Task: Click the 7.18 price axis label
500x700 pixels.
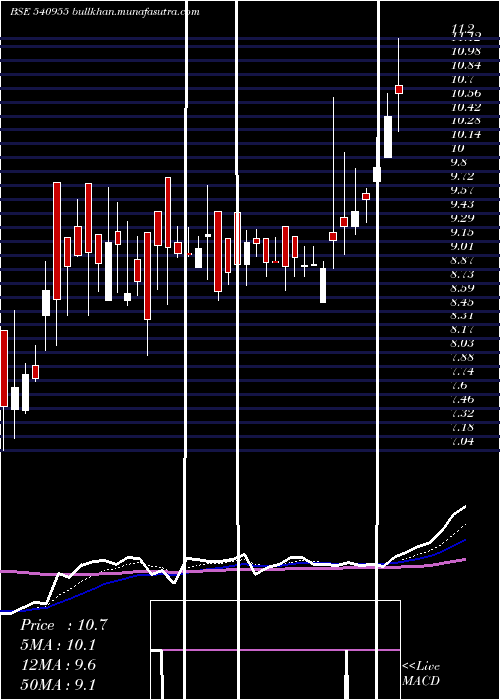Action: pyautogui.click(x=463, y=427)
